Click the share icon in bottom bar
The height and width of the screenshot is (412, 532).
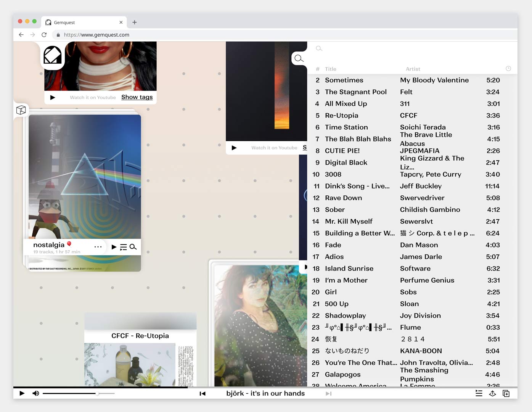click(x=492, y=393)
